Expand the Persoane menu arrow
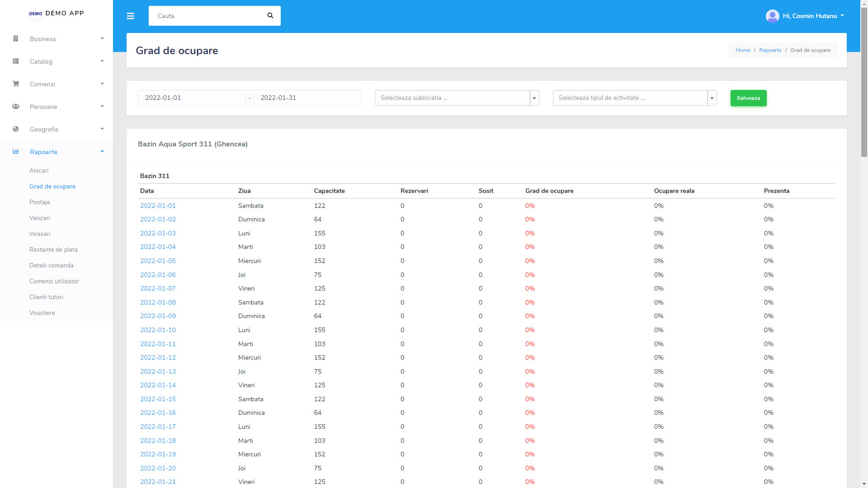Image resolution: width=868 pixels, height=488 pixels. tap(102, 107)
